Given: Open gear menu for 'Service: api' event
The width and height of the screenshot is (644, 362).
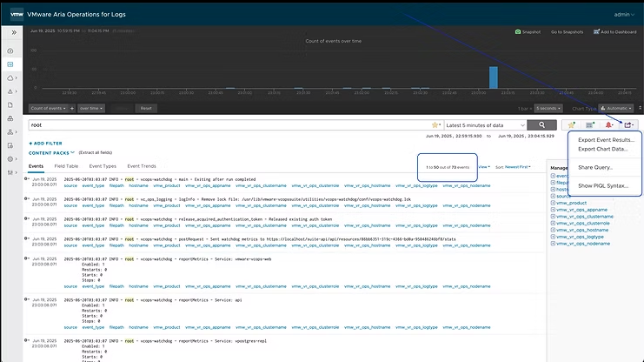Looking at the screenshot, I should click(x=27, y=299).
